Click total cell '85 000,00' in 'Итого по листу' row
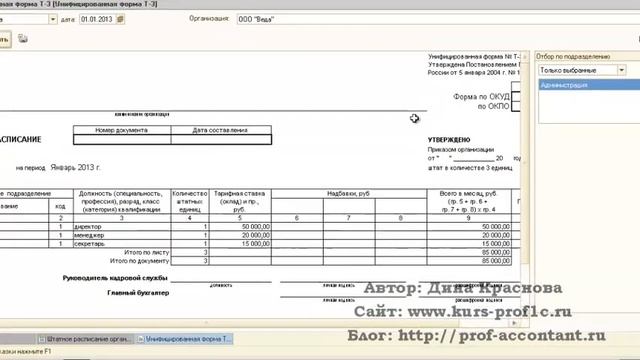The image size is (640, 360). [469, 252]
